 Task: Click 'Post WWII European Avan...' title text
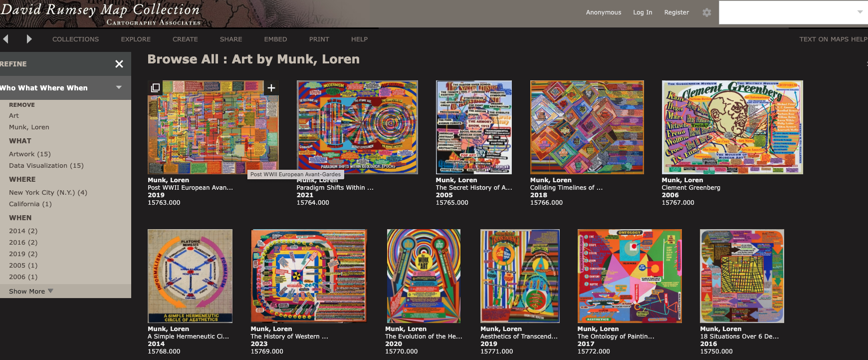point(190,188)
